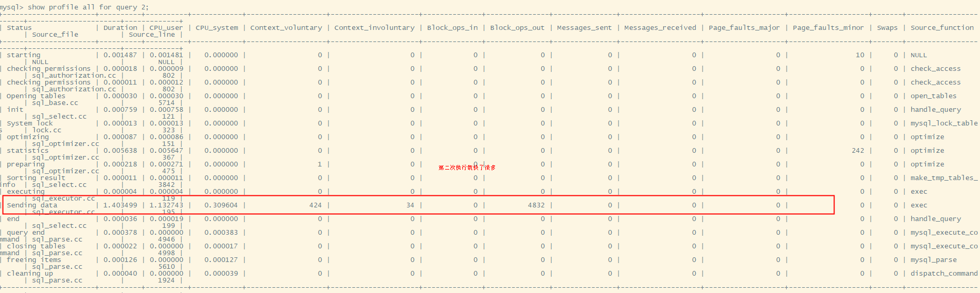Click the 'show profile all for query 2;' command text
980x293 pixels.
(x=88, y=7)
